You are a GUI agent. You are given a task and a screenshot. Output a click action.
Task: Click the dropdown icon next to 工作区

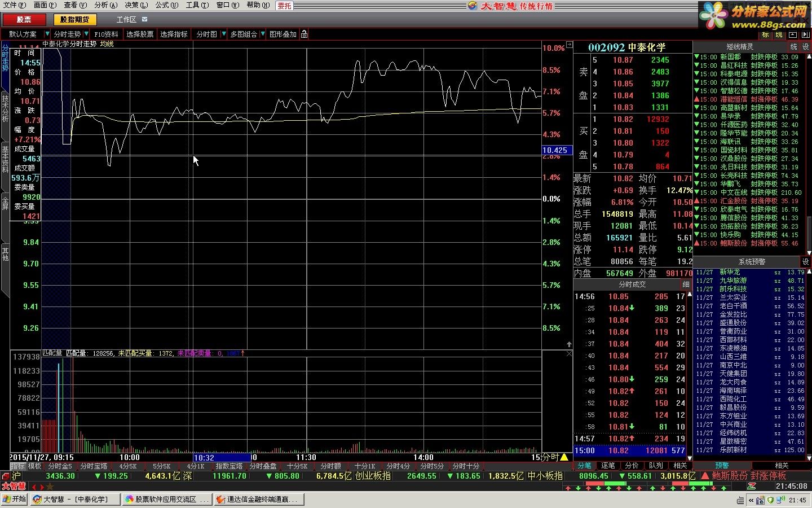pyautogui.click(x=144, y=19)
